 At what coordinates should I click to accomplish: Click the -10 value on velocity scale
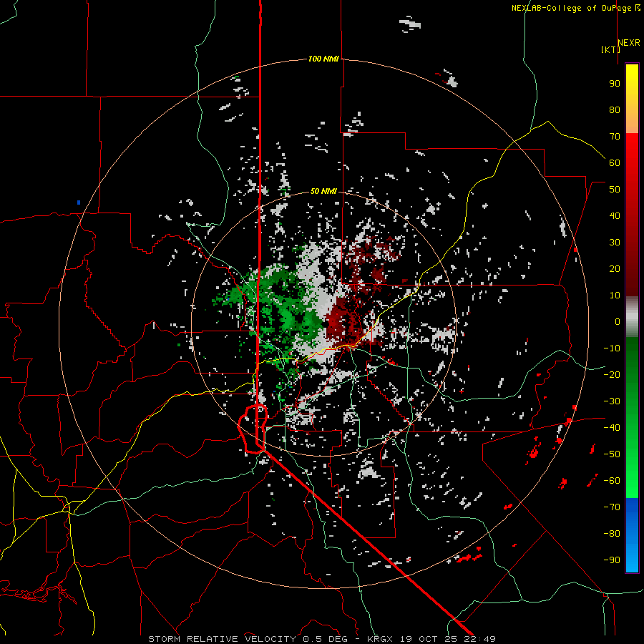[612, 348]
